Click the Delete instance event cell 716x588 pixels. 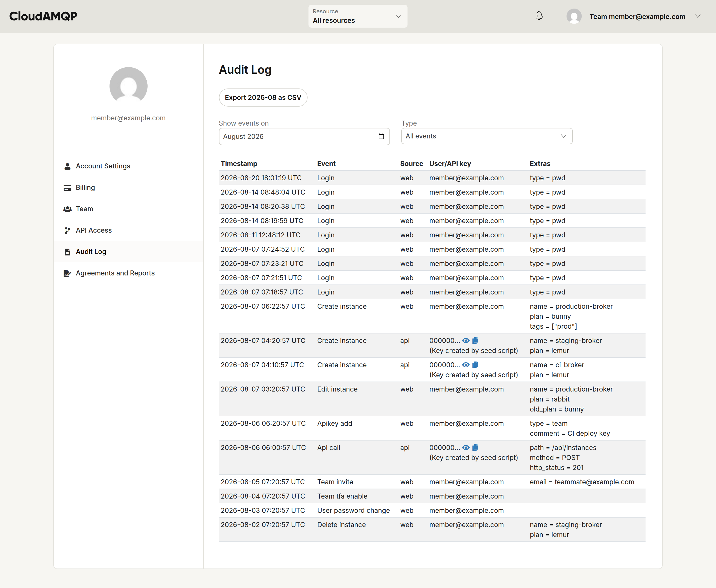(341, 525)
